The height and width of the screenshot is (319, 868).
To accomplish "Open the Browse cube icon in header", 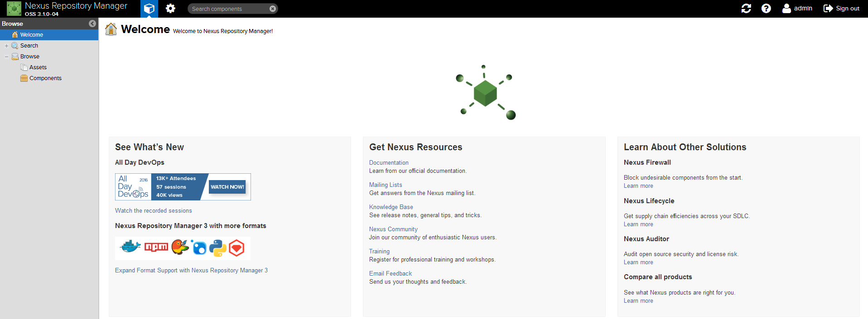I will click(149, 9).
